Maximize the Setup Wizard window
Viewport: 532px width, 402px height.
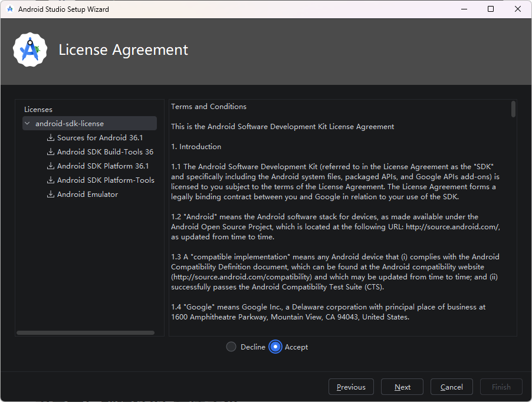coord(491,9)
